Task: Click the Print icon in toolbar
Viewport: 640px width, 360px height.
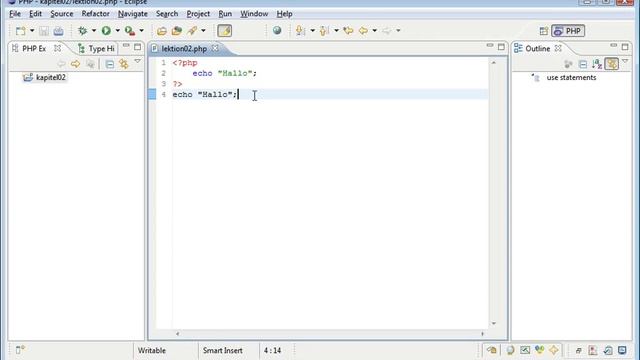Action: click(x=58, y=31)
